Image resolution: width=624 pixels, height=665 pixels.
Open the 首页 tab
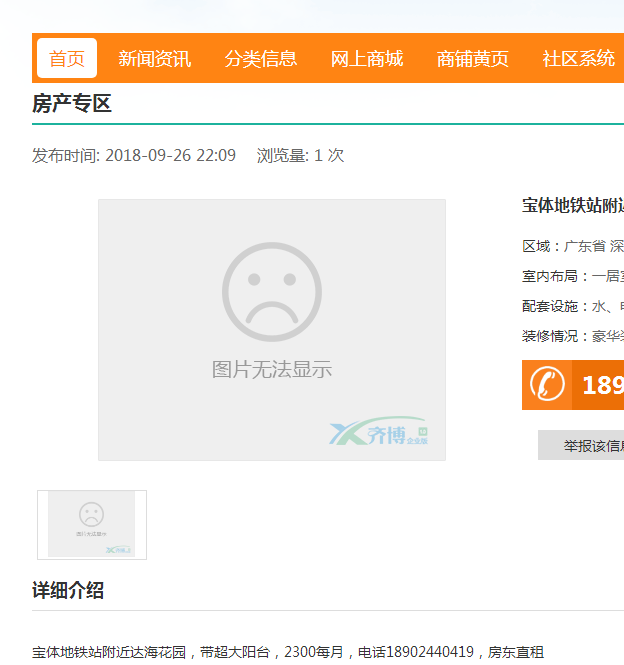(x=67, y=58)
